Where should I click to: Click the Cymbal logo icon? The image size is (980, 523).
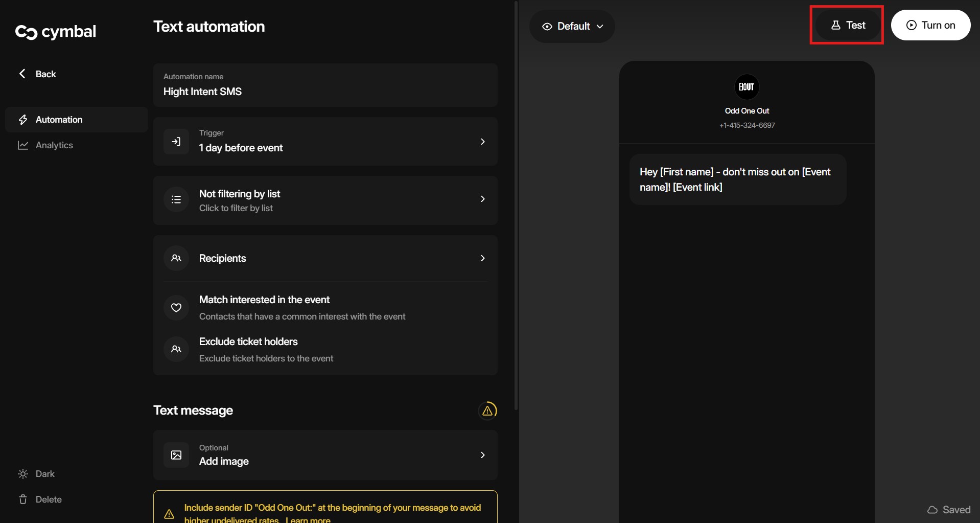(x=26, y=32)
